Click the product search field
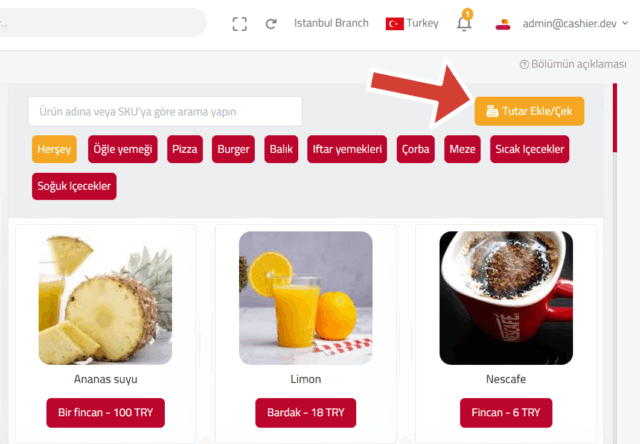640x444 pixels. tap(165, 111)
